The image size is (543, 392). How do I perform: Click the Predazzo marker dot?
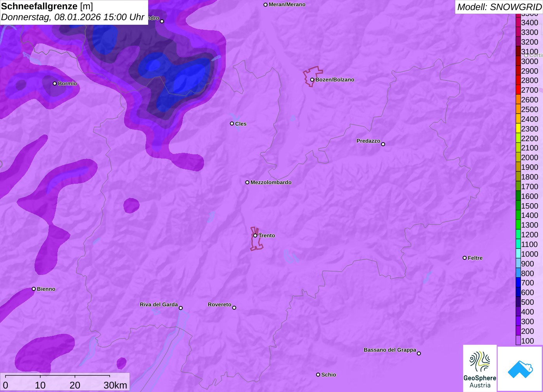coord(383,144)
